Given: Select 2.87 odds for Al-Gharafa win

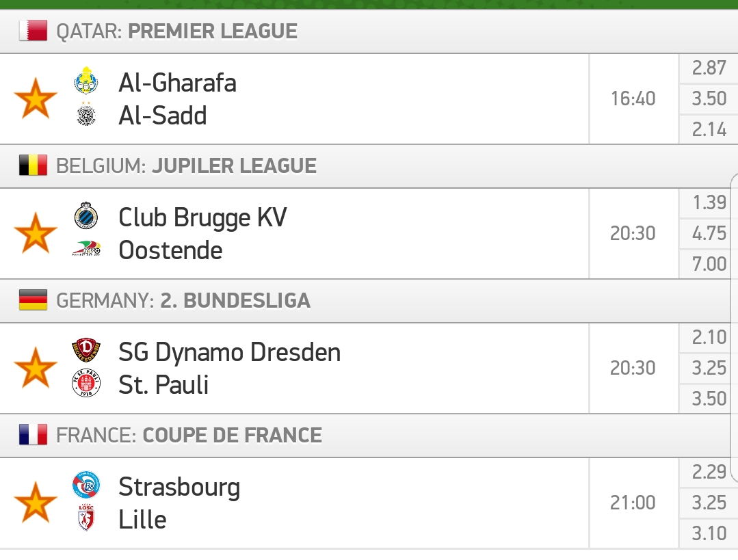Looking at the screenshot, I should pos(709,68).
